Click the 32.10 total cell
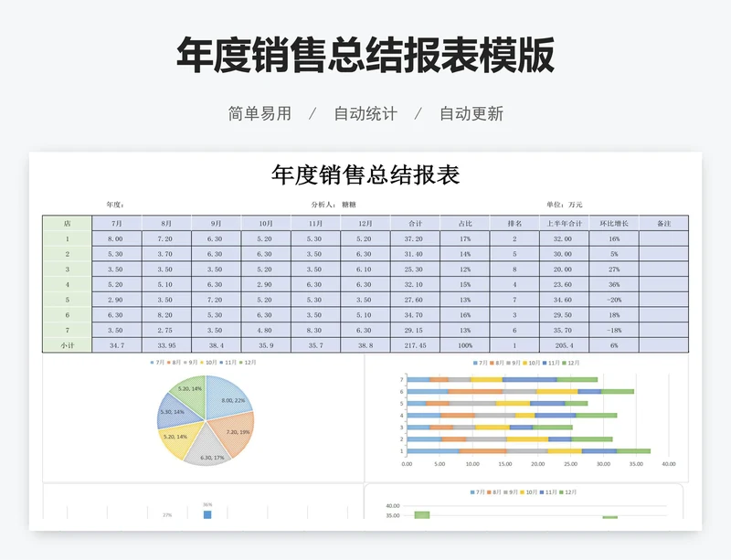Image resolution: width=731 pixels, height=560 pixels. (x=415, y=284)
